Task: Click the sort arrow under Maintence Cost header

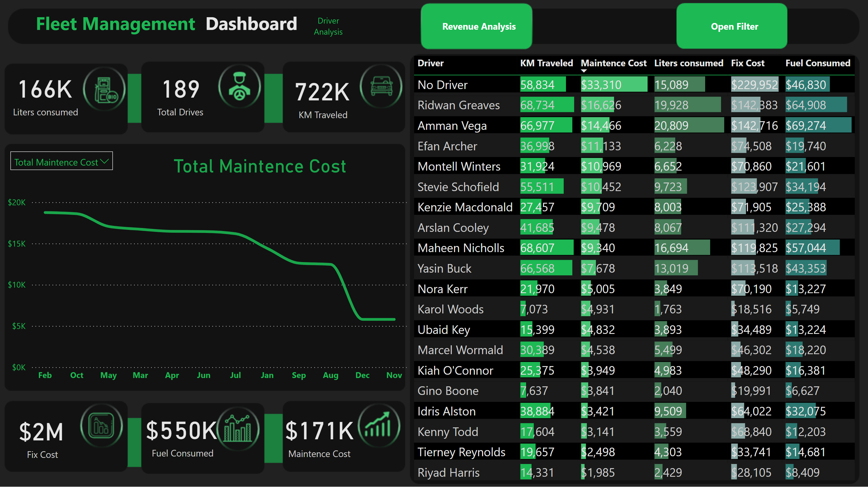Action: (584, 71)
